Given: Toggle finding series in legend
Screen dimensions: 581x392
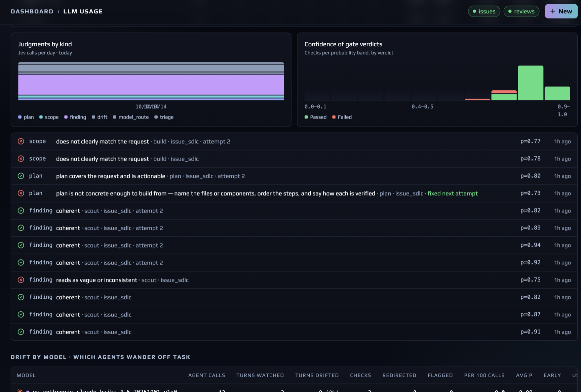Looking at the screenshot, I should point(75,117).
